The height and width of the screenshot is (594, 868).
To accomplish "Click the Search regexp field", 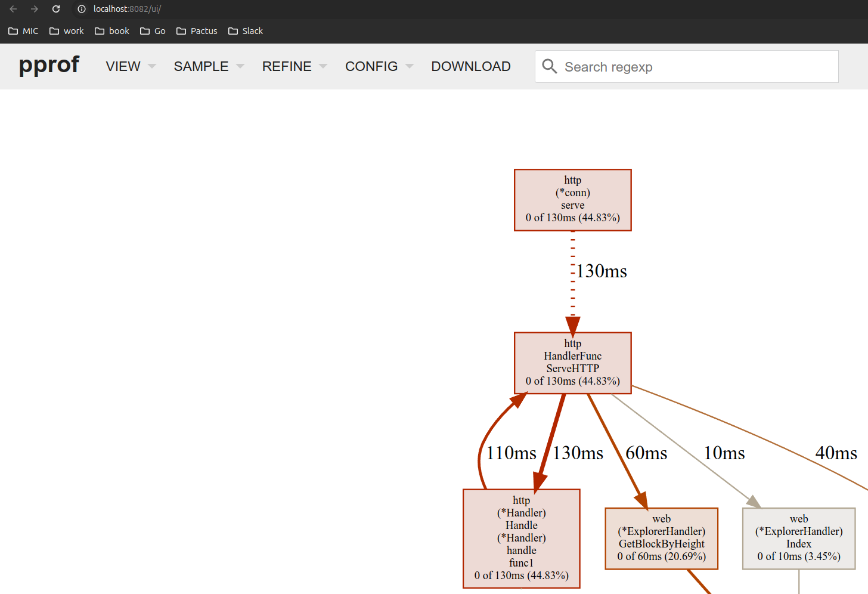I will (x=687, y=66).
